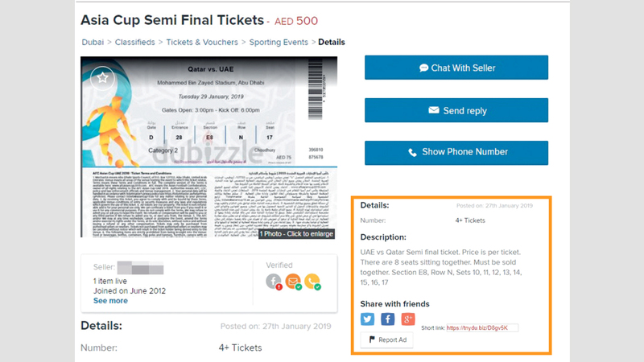Viewport: 644px width, 362px height.
Task: Share the ad on Google Plus
Action: pos(407,319)
